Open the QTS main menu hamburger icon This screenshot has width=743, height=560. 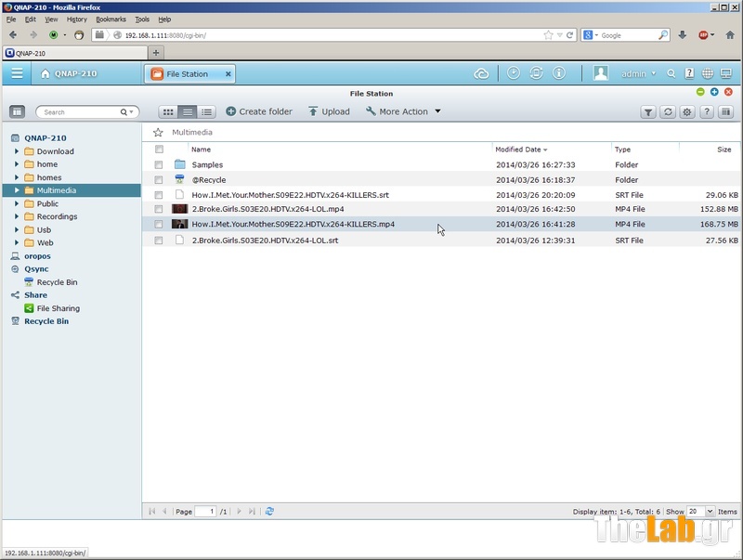click(17, 73)
